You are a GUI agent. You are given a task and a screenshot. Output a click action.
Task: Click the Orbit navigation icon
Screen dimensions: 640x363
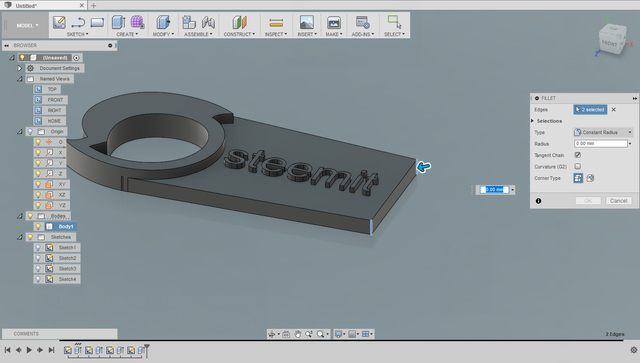271,334
